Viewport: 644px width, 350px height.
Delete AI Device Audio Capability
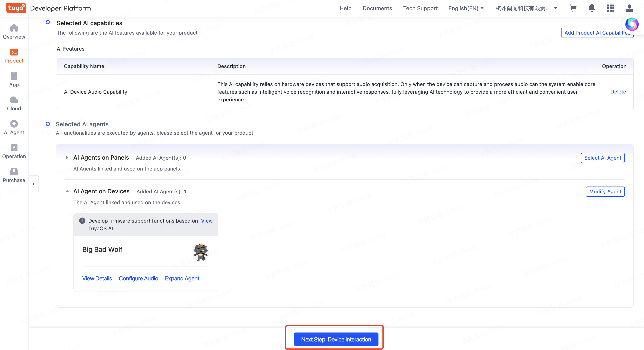point(618,92)
